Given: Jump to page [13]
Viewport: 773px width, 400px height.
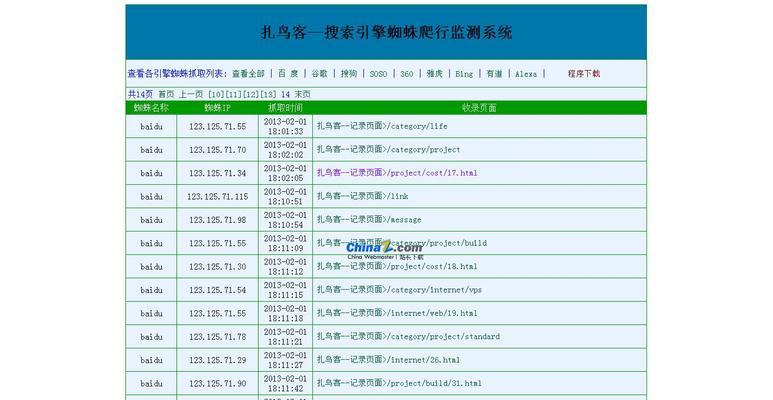Looking at the screenshot, I should click(268, 94).
